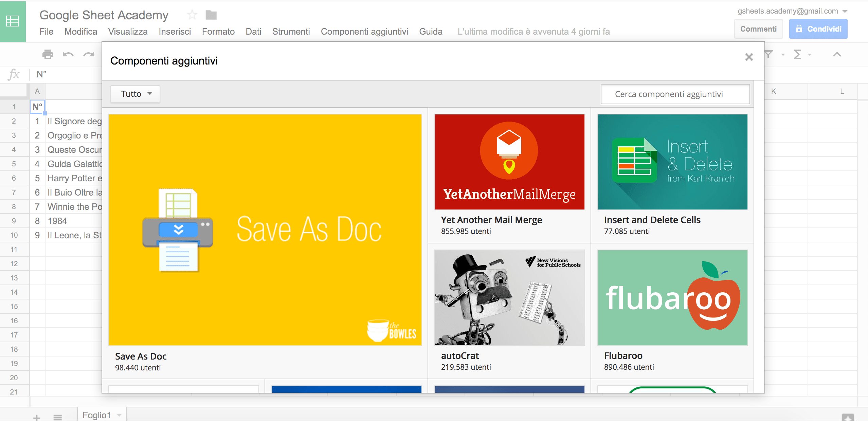Open the Componenti aggiuntivi menu
Image resolution: width=868 pixels, height=421 pixels.
(364, 31)
